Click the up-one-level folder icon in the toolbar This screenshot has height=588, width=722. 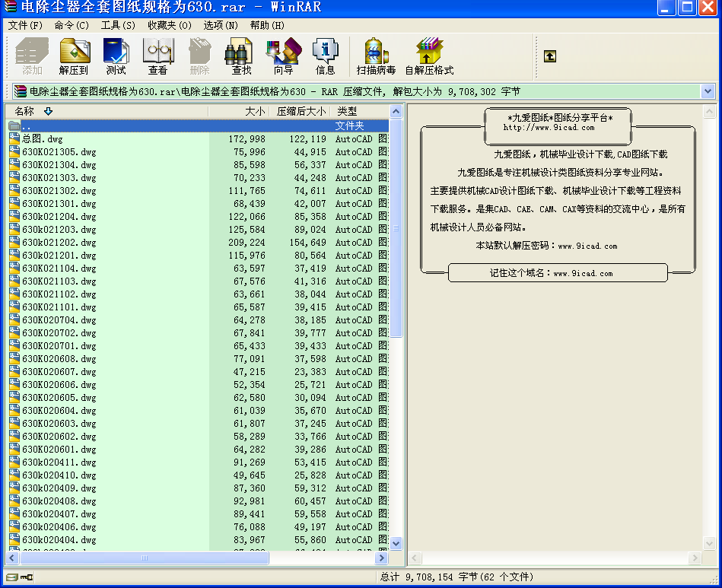[550, 56]
